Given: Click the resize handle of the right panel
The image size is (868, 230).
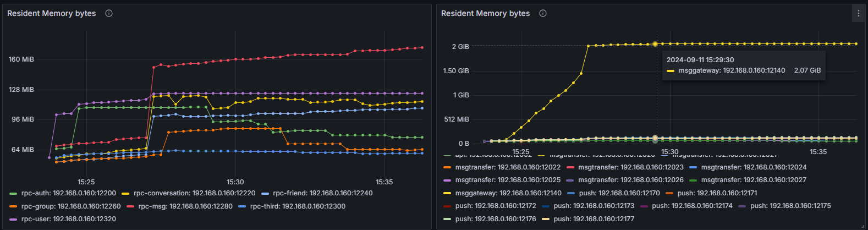Looking at the screenshot, I should coord(862,226).
